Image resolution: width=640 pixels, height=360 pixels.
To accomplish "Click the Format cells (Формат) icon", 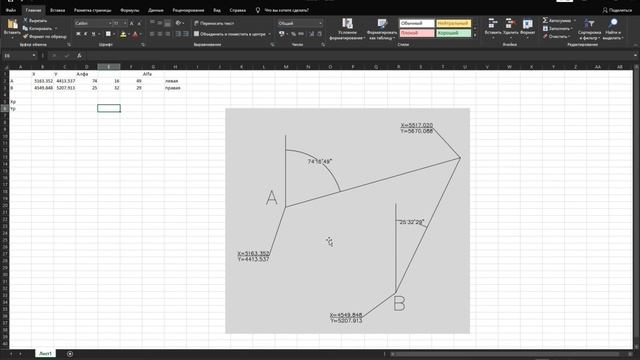I will 528,23.
